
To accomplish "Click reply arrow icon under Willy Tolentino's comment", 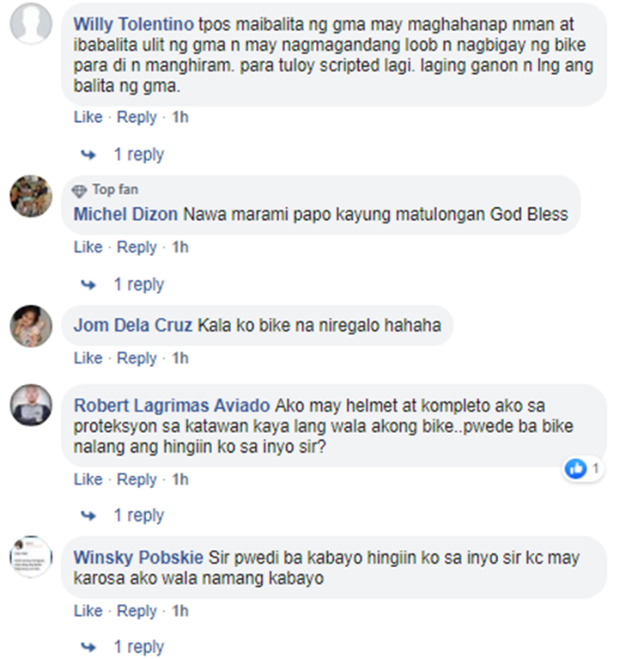I will click(x=88, y=155).
